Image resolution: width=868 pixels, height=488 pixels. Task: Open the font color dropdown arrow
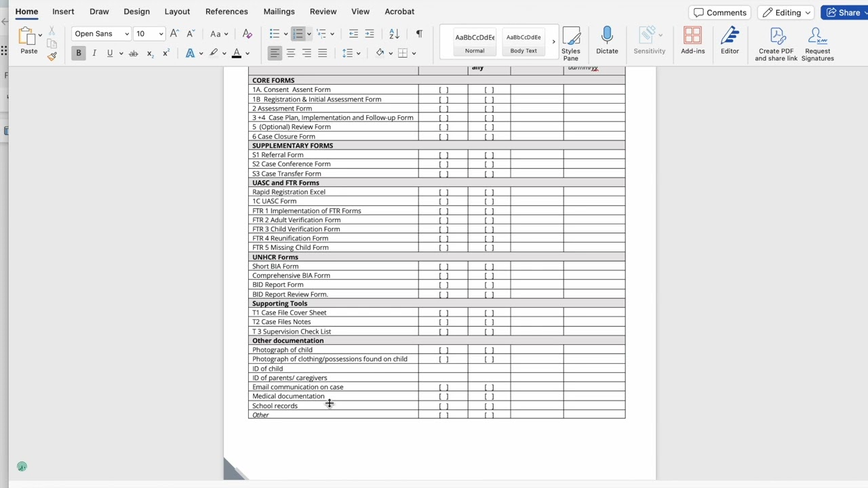click(x=248, y=54)
